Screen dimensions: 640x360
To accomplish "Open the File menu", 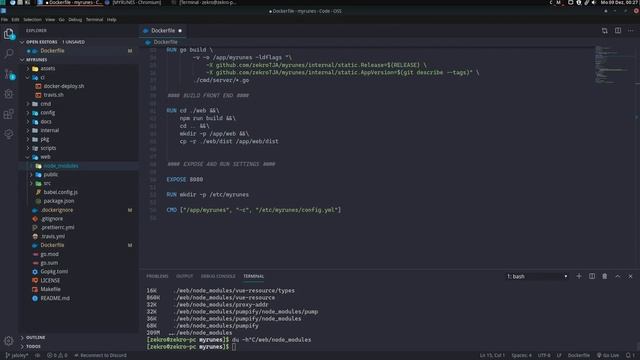I will [4, 20].
